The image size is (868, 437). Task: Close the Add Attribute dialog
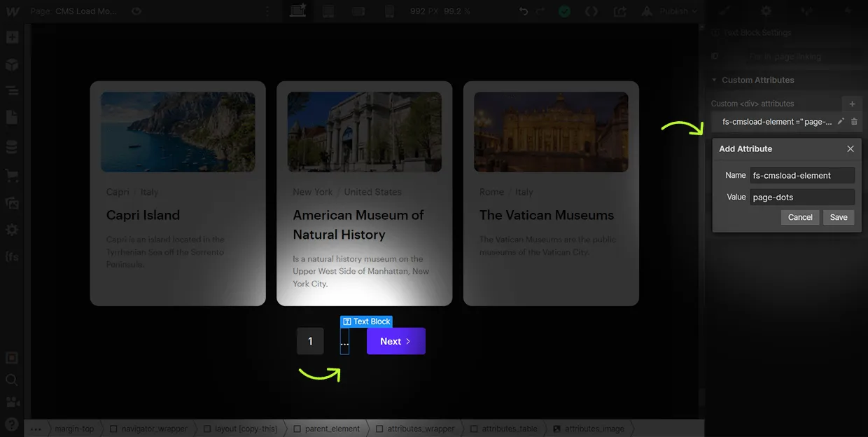tap(850, 148)
